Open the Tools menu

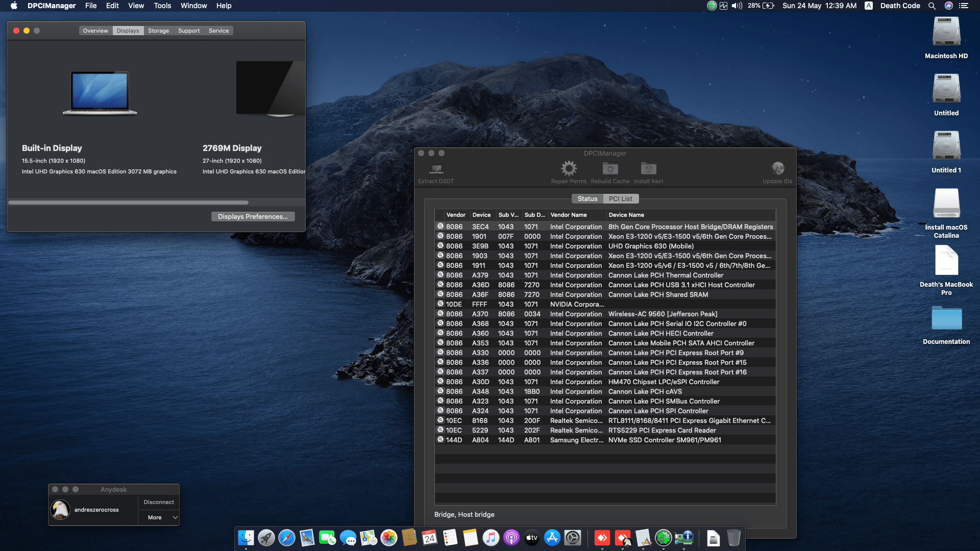pos(162,6)
